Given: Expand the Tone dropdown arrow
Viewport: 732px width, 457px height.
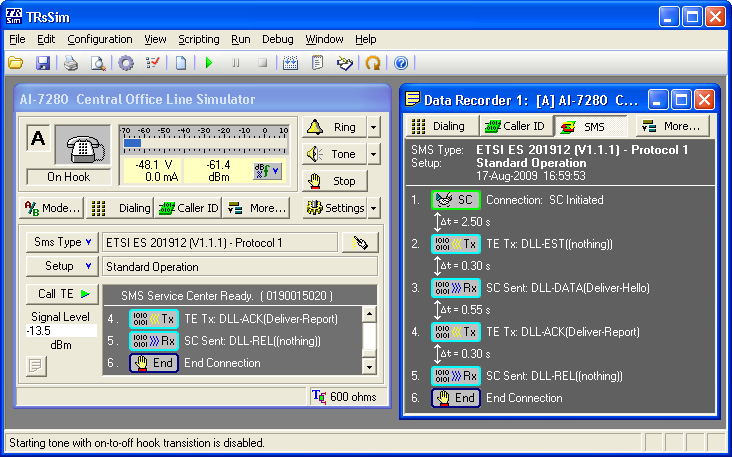Looking at the screenshot, I should [x=374, y=154].
